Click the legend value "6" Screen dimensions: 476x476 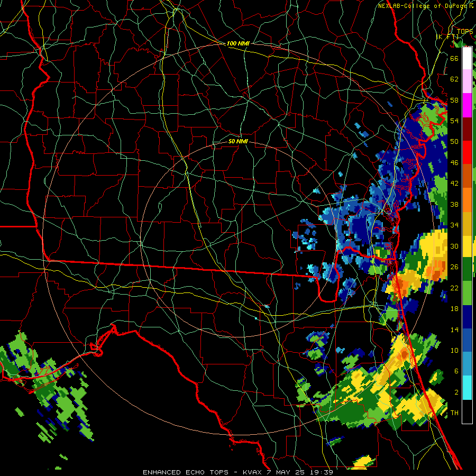(456, 371)
